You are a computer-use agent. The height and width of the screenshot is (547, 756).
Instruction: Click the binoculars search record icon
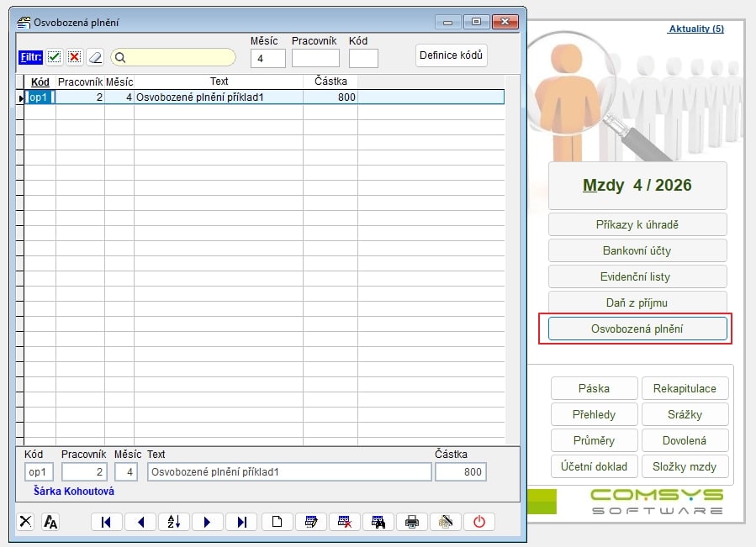pos(378,522)
